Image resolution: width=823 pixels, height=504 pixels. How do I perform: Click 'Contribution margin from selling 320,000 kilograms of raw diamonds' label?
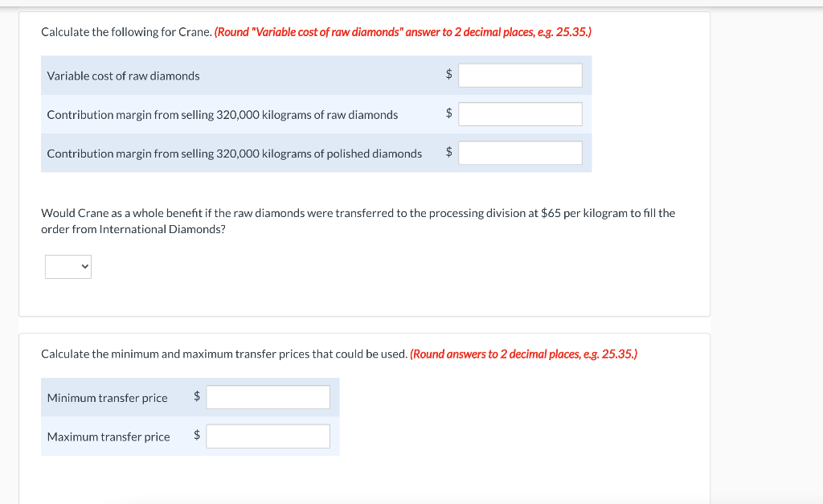point(223,115)
